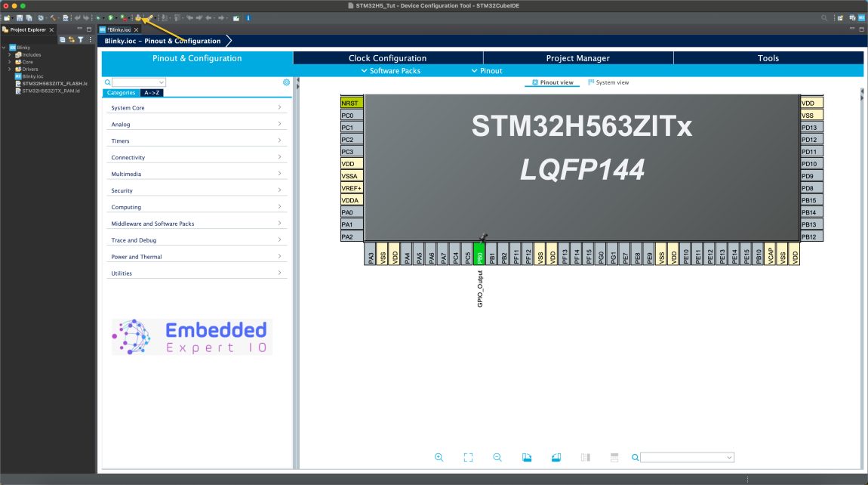This screenshot has height=485, width=868.
Task: Click the Save All toolbar icon
Action: pos(29,17)
